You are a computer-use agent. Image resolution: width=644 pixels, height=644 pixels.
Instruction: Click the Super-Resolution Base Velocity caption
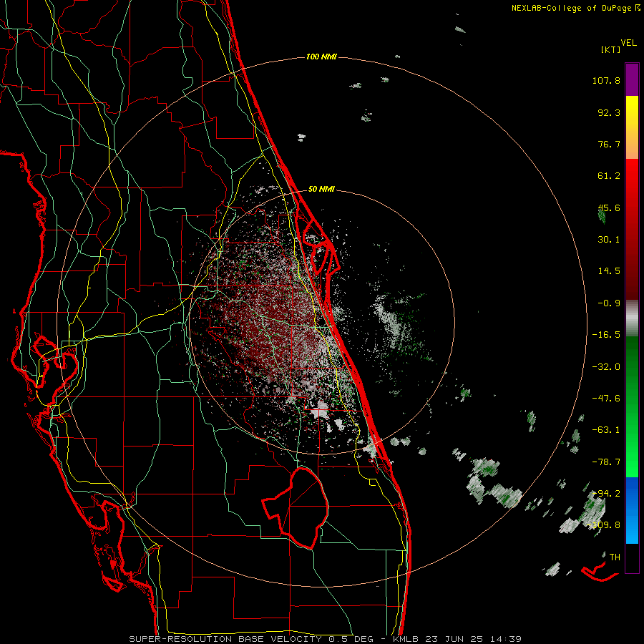(325, 639)
